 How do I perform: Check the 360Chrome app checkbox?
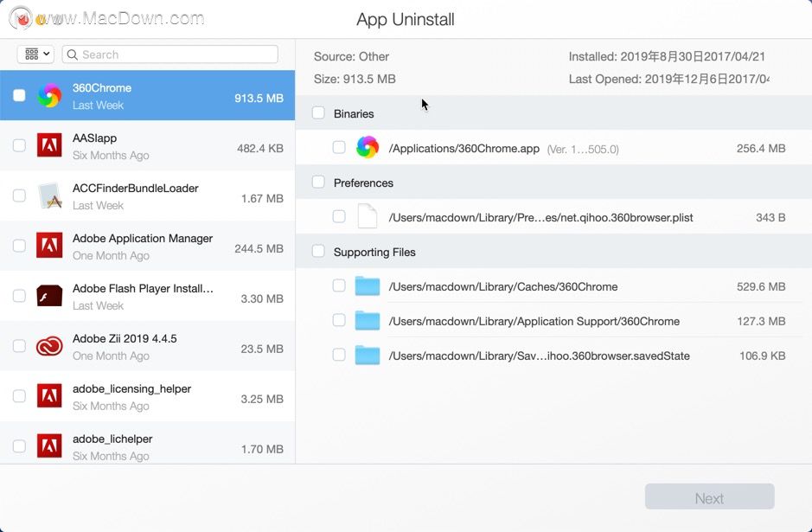click(19, 95)
